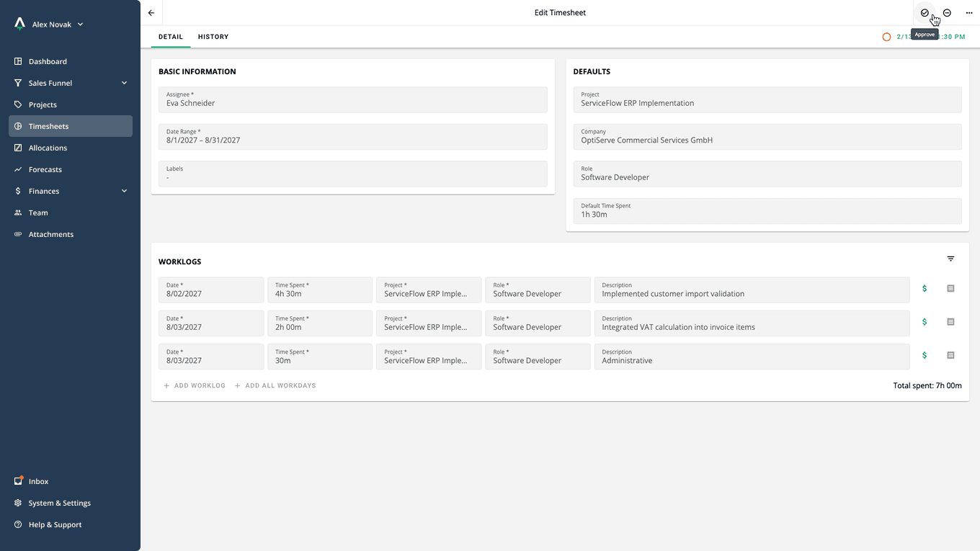Click Date field of the 2h 00m worklog
The width and height of the screenshot is (980, 551).
[211, 323]
